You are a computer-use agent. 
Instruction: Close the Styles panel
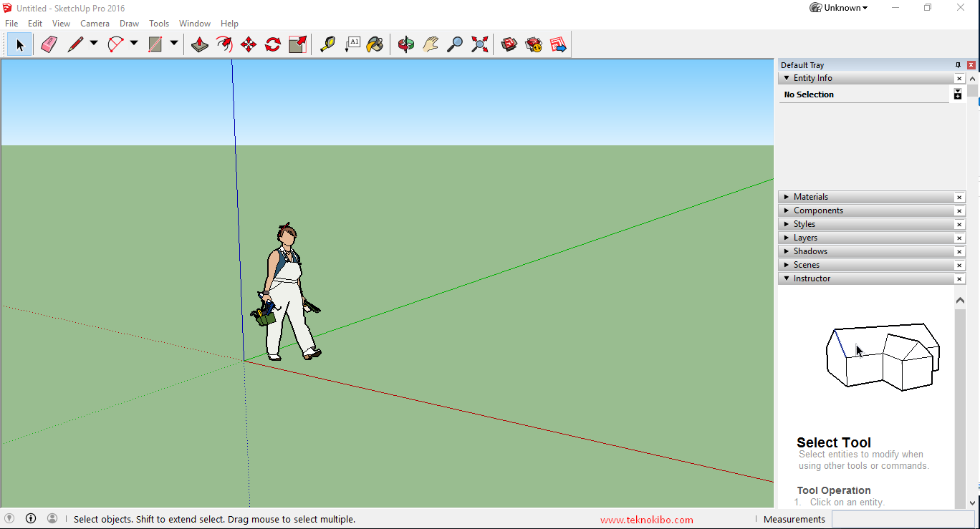pyautogui.click(x=959, y=225)
